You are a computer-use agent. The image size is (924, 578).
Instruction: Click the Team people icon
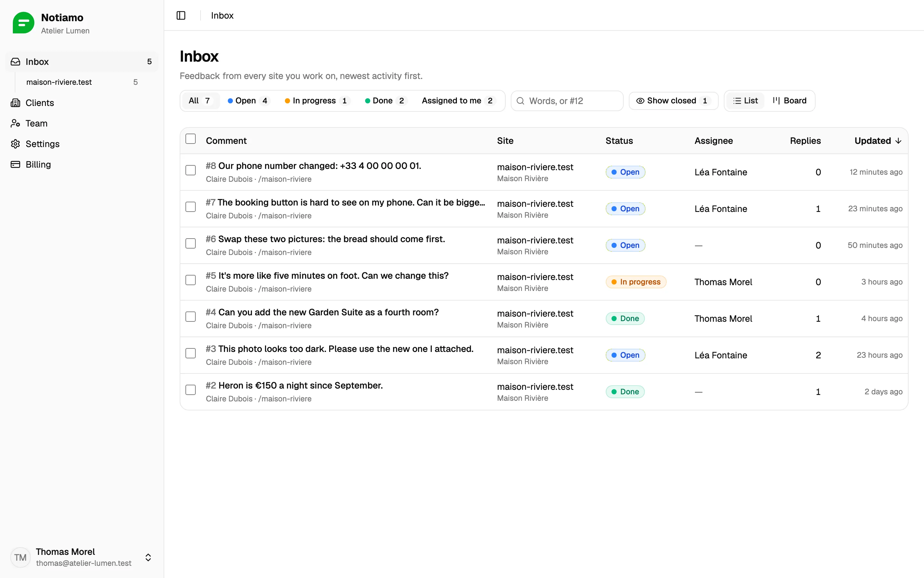click(x=15, y=124)
